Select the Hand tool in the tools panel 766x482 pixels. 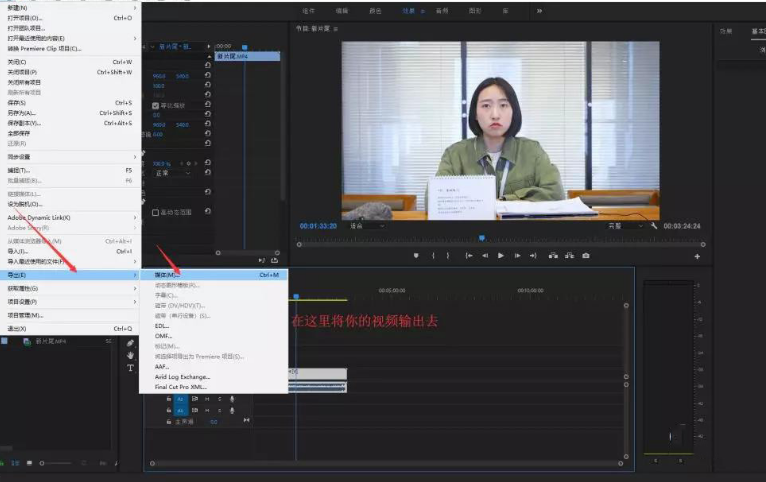[x=130, y=355]
